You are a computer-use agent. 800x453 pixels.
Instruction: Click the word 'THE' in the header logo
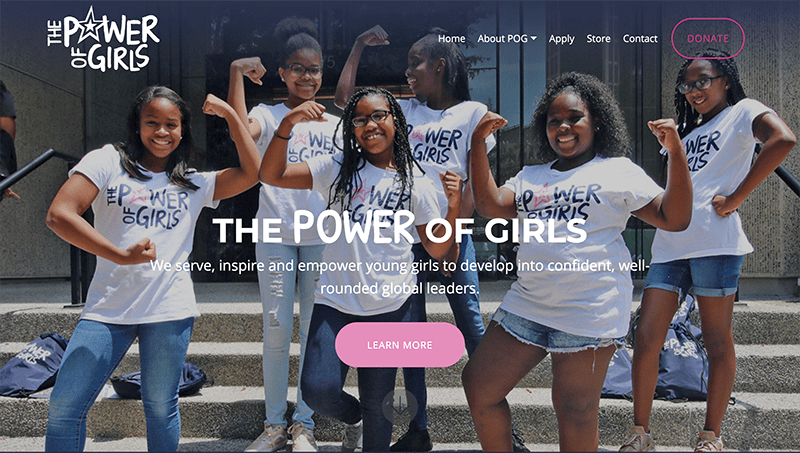click(x=55, y=33)
